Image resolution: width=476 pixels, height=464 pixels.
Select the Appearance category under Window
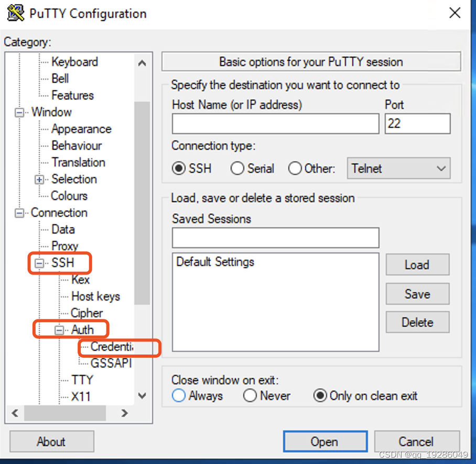(81, 129)
